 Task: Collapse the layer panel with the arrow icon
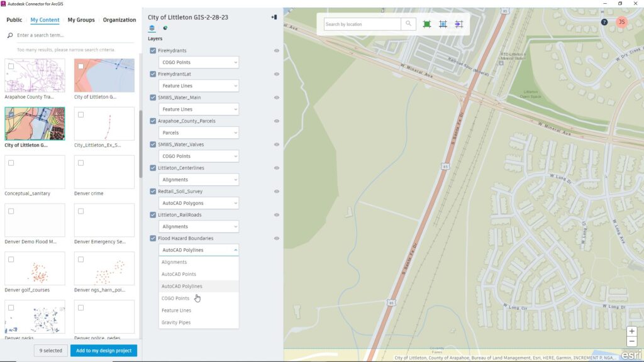[274, 17]
